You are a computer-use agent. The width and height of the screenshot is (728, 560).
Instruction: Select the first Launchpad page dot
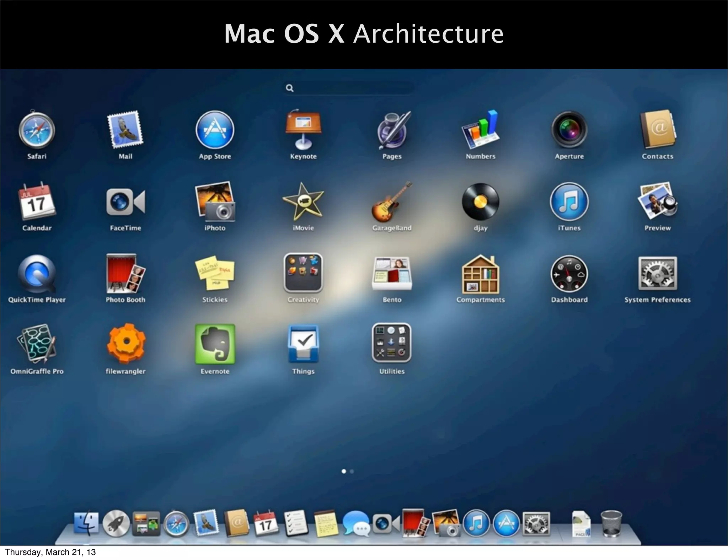click(x=344, y=472)
